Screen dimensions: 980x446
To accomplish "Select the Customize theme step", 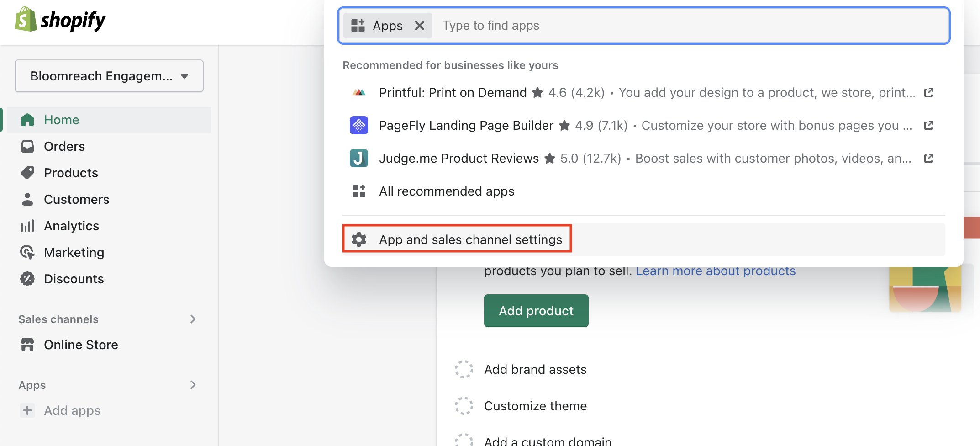I will [x=535, y=406].
